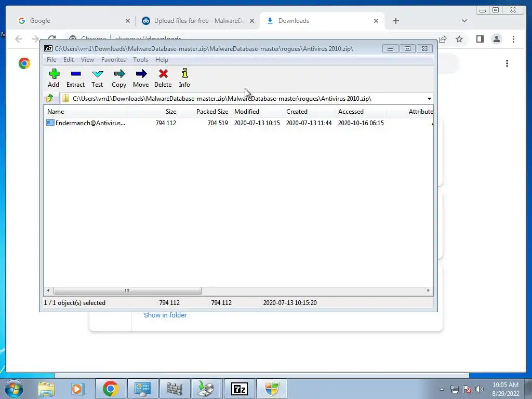Sort by Attributes column header
Viewport: 532px width, 399px height.
tap(410, 112)
